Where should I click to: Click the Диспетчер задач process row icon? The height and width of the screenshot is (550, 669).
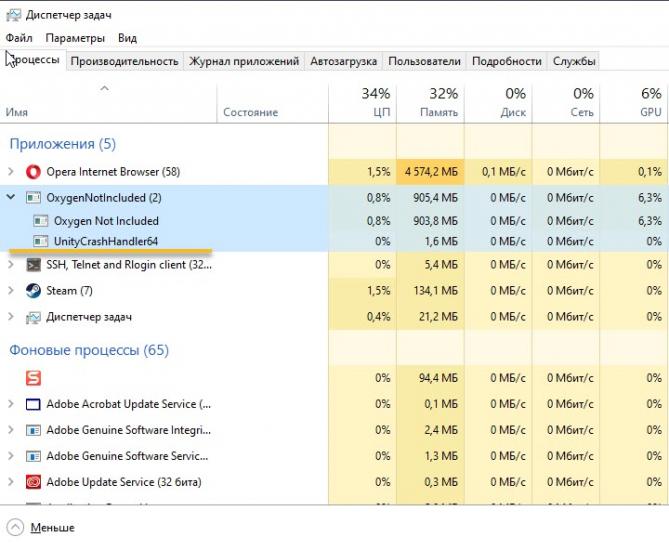point(33,317)
